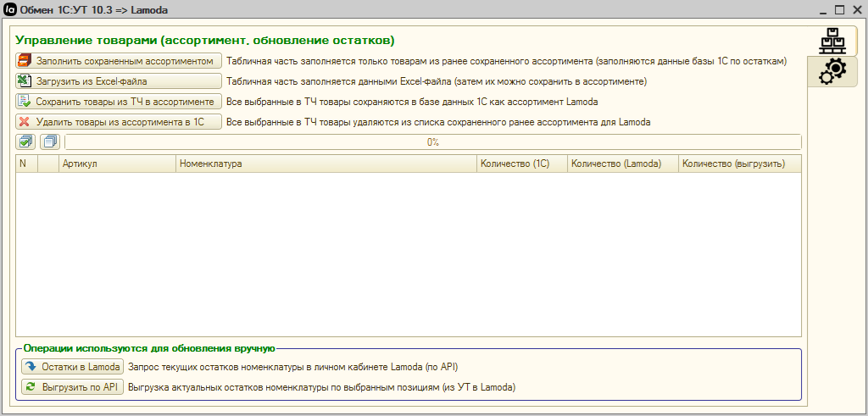Click 'Сохранить товары из ТЧ в ассортименте' button
868x416 pixels.
click(x=119, y=102)
